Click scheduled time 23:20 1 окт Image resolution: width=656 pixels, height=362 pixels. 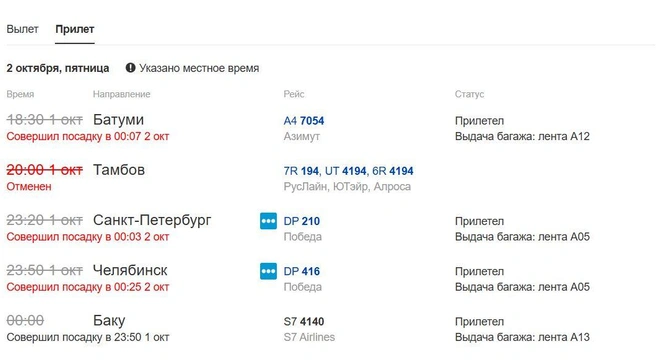point(44,220)
